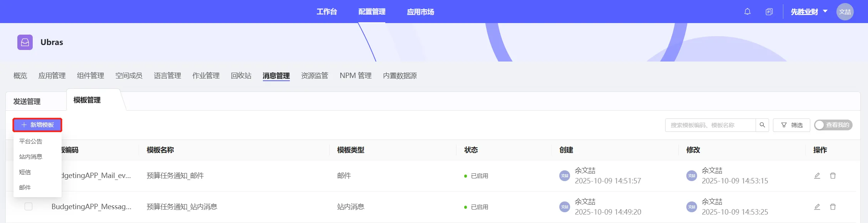Edit the 预算任务通知_邮件 template
The width and height of the screenshot is (868, 223).
point(817,176)
